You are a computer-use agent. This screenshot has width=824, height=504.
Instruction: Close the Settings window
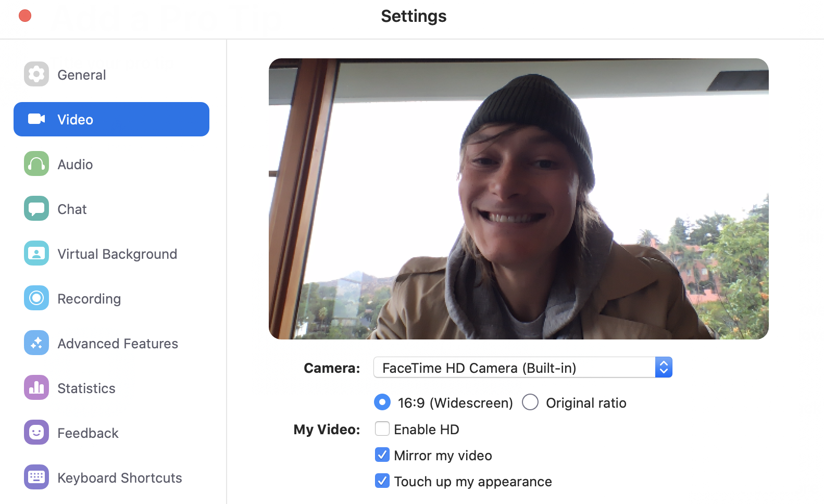point(25,16)
